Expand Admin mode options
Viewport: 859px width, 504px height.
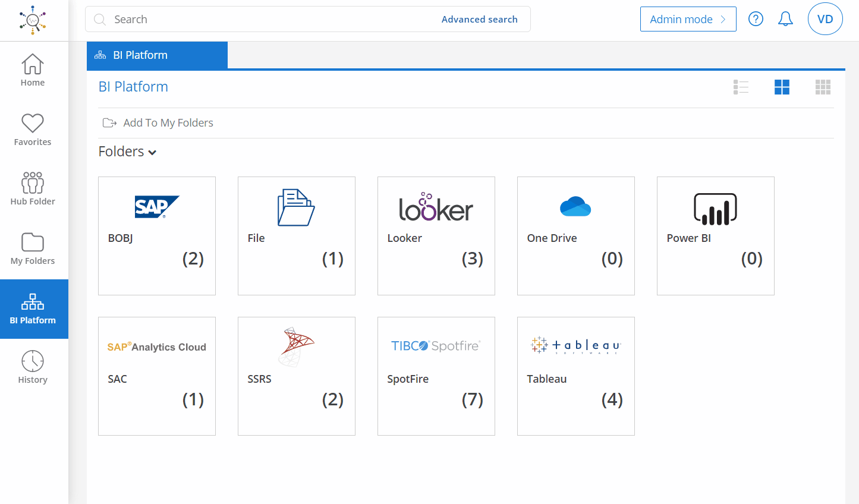point(688,18)
